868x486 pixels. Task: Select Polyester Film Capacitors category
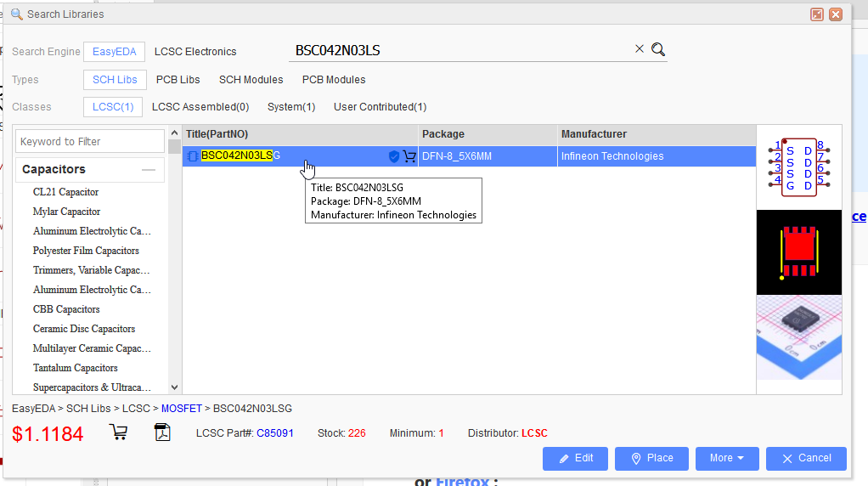[x=86, y=251]
